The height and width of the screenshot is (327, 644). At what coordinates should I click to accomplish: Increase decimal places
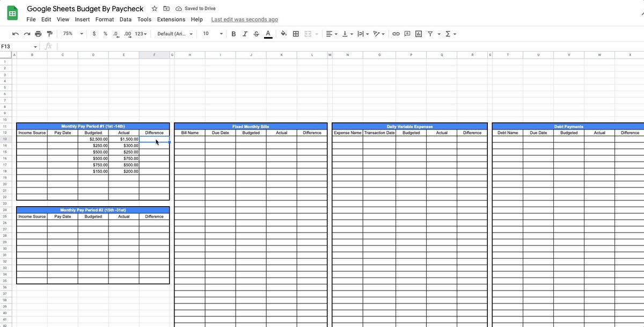(127, 34)
